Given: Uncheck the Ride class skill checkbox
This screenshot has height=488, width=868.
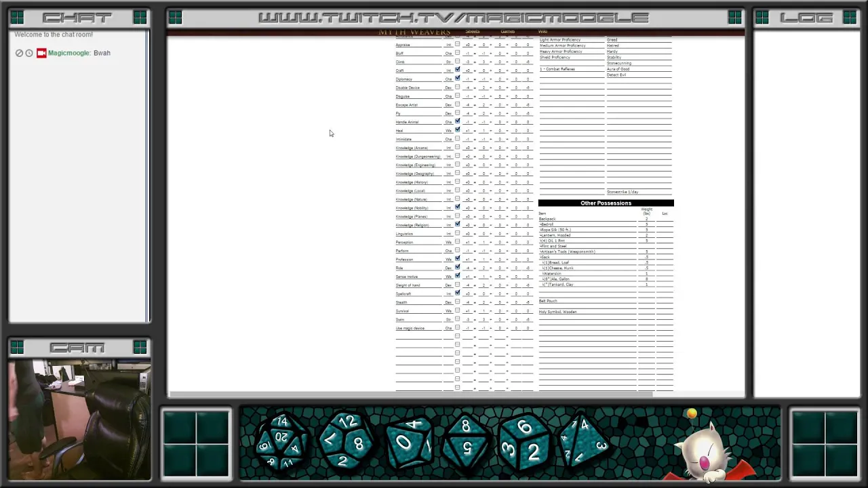Looking at the screenshot, I should (x=457, y=267).
